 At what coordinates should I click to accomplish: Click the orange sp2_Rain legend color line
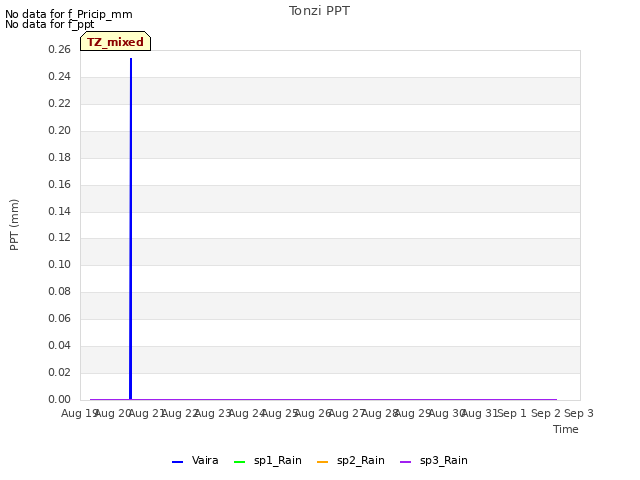322,462
